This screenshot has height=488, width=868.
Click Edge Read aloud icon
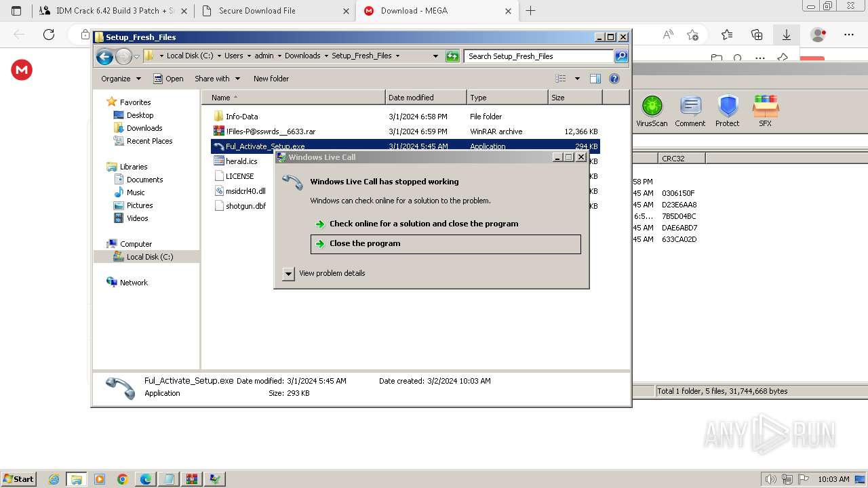668,34
